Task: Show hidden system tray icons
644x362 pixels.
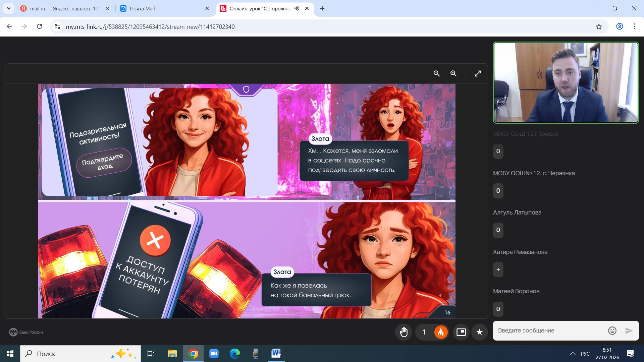Action: click(x=573, y=354)
